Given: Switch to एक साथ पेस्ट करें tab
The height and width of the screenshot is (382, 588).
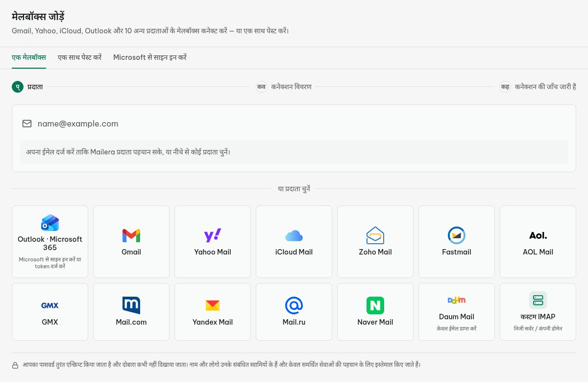Looking at the screenshot, I should 79,57.
